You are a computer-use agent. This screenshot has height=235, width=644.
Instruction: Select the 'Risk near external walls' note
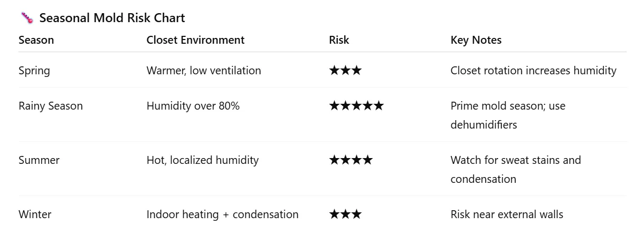pyautogui.click(x=507, y=214)
